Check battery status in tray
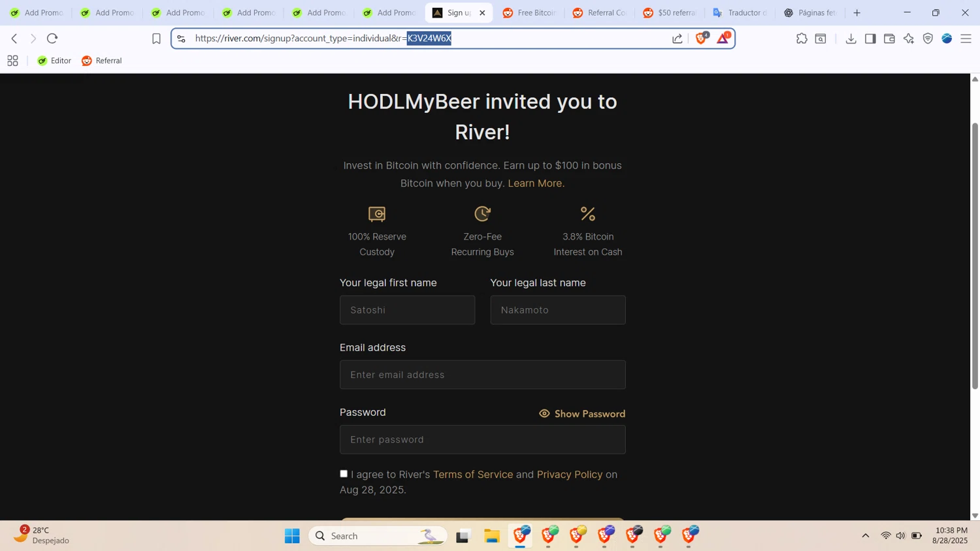This screenshot has height=551, width=980. click(917, 536)
